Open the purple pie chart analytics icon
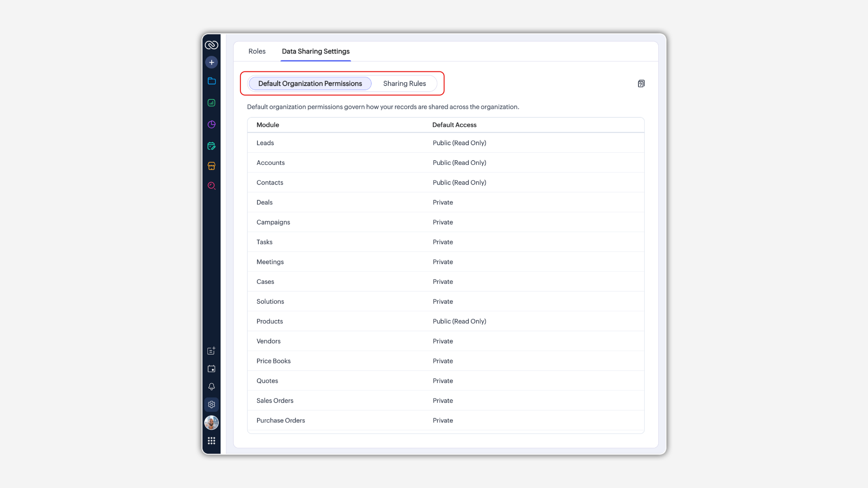 coord(211,124)
